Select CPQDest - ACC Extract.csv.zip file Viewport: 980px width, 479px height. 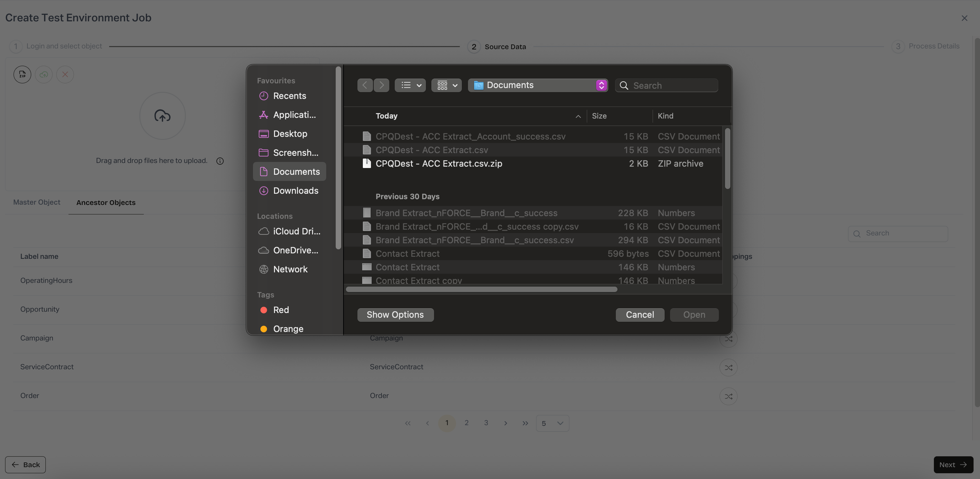439,164
